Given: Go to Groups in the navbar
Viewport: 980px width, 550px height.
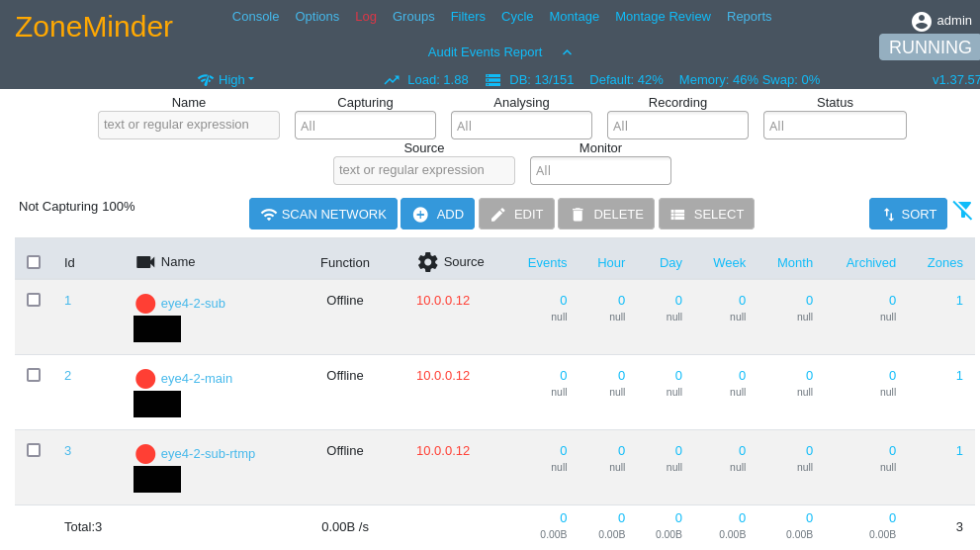Looking at the screenshot, I should (x=413, y=17).
